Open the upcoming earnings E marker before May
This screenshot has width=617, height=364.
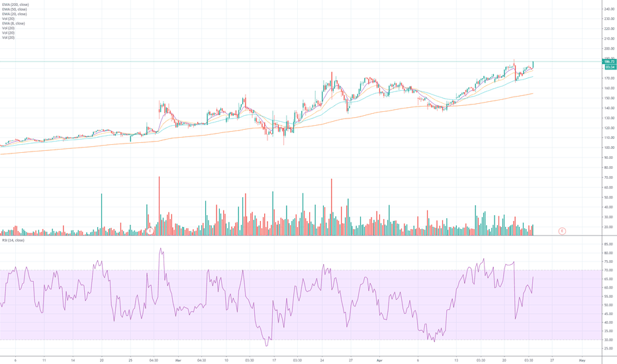[x=562, y=231]
